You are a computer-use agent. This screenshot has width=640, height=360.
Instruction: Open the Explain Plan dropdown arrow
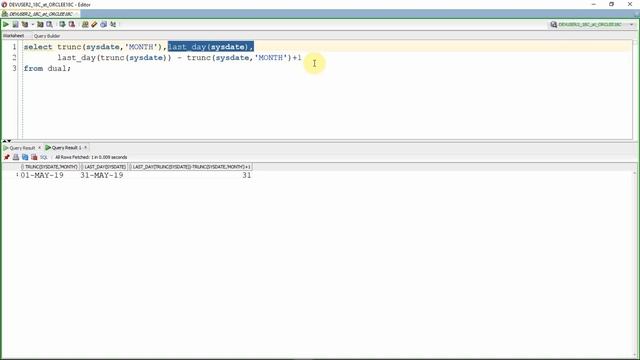[x=32, y=24]
